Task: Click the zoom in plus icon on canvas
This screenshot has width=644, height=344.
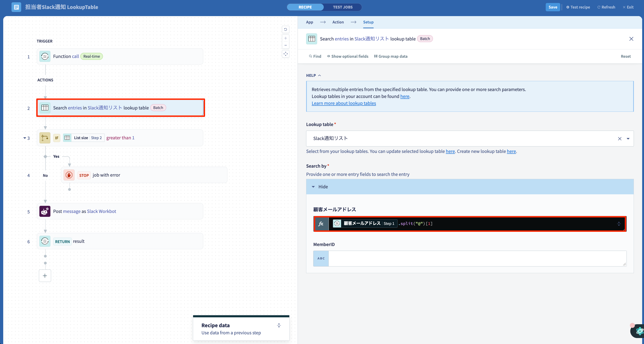Action: click(x=285, y=38)
